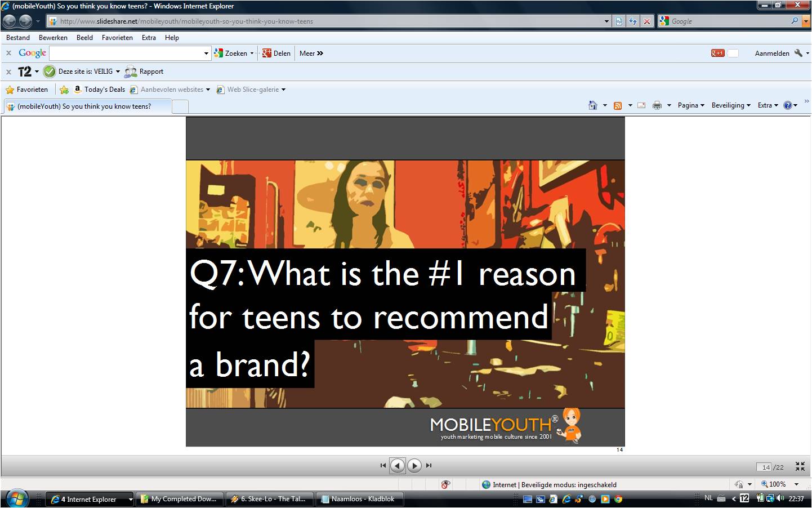The width and height of the screenshot is (812, 508).
Task: Click the RSS feeds icon
Action: tap(618, 105)
